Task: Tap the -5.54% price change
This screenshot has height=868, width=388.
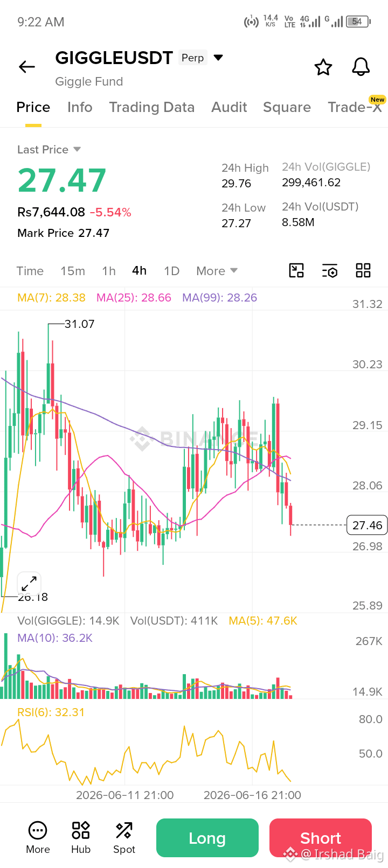Action: pyautogui.click(x=110, y=212)
